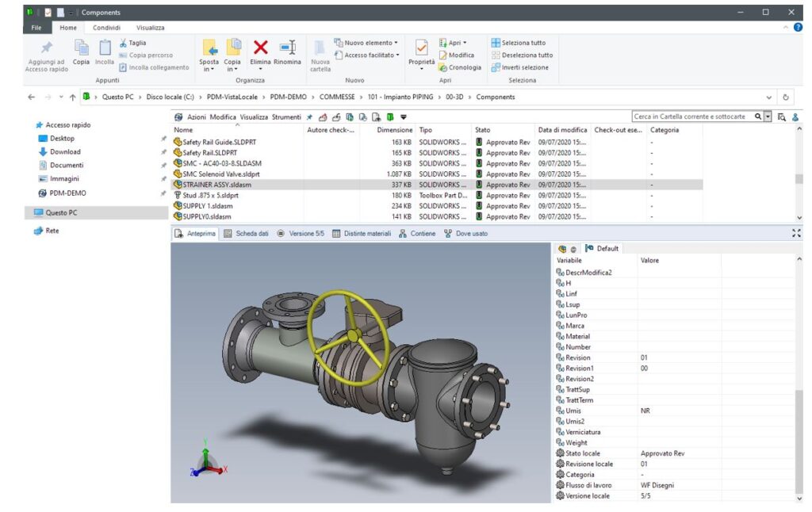The width and height of the screenshot is (812, 512).
Task: Open the Azioni menu in PDM toolbar
Action: tap(196, 117)
